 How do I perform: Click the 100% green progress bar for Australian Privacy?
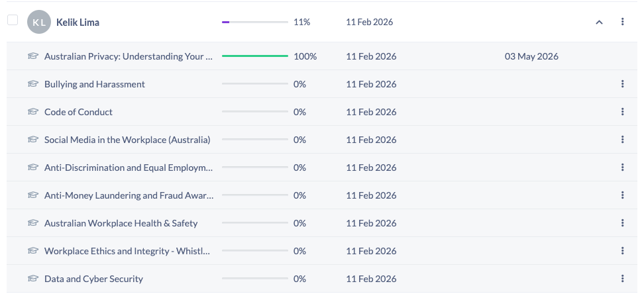[x=255, y=56]
